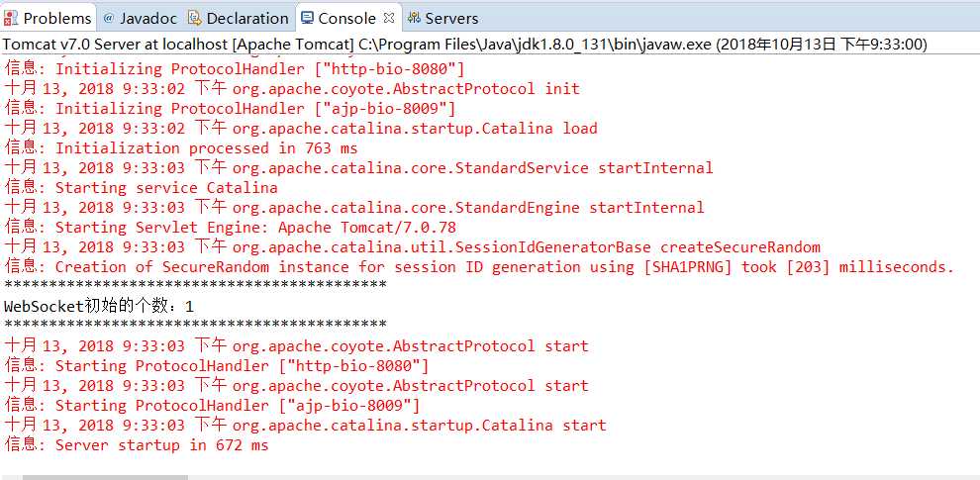Click the horizontal scrollbar thumb

click(x=105, y=477)
